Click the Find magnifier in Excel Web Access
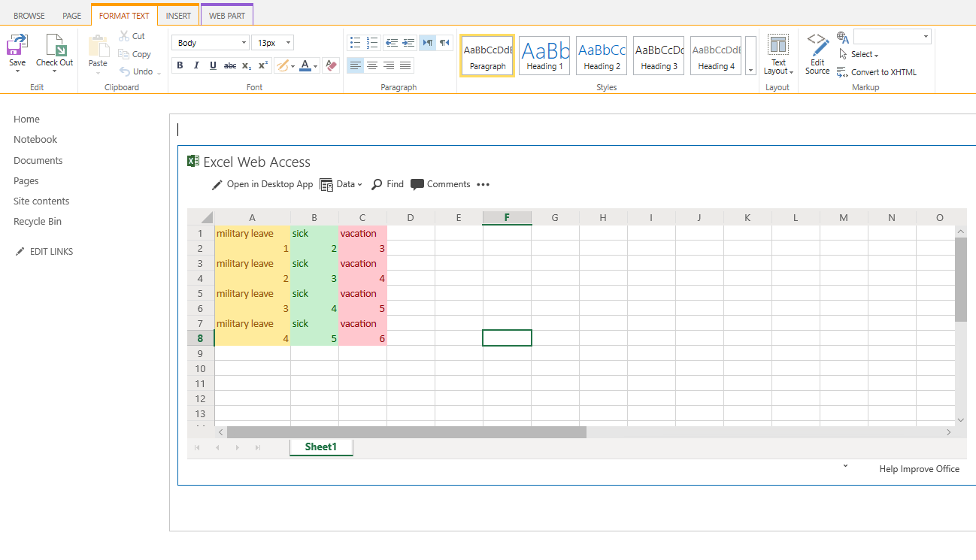Image resolution: width=976 pixels, height=560 pixels. 377,184
